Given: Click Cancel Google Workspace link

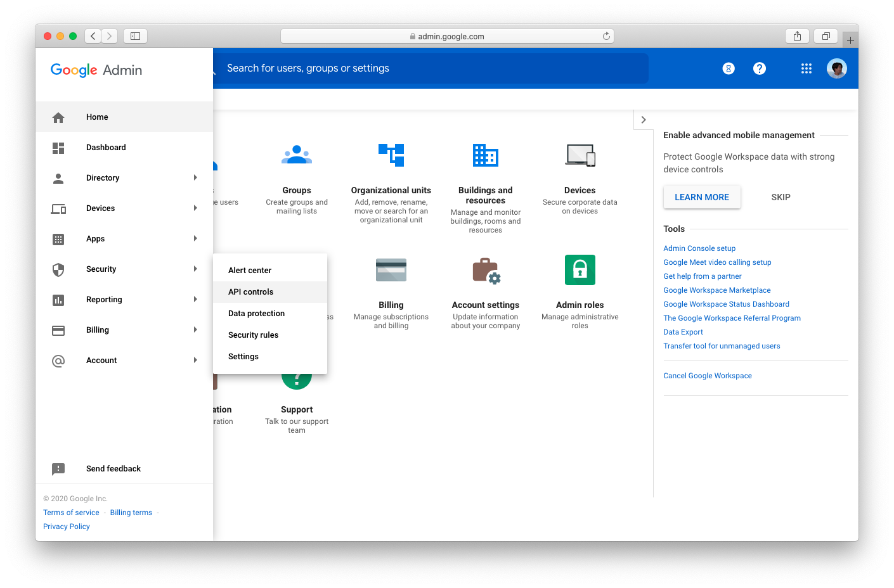Looking at the screenshot, I should coord(708,376).
